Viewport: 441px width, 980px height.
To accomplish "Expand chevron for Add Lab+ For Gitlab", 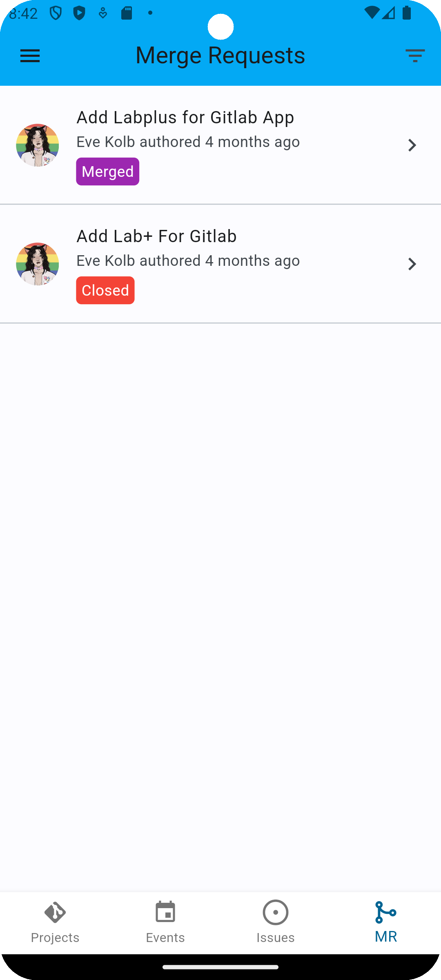I will (x=412, y=264).
